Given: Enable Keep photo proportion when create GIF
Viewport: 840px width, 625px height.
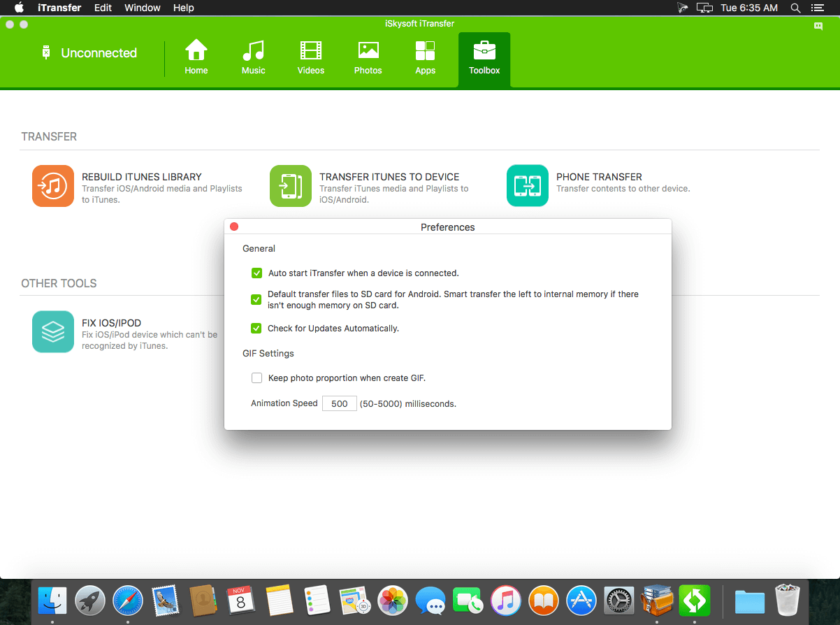Looking at the screenshot, I should (256, 378).
